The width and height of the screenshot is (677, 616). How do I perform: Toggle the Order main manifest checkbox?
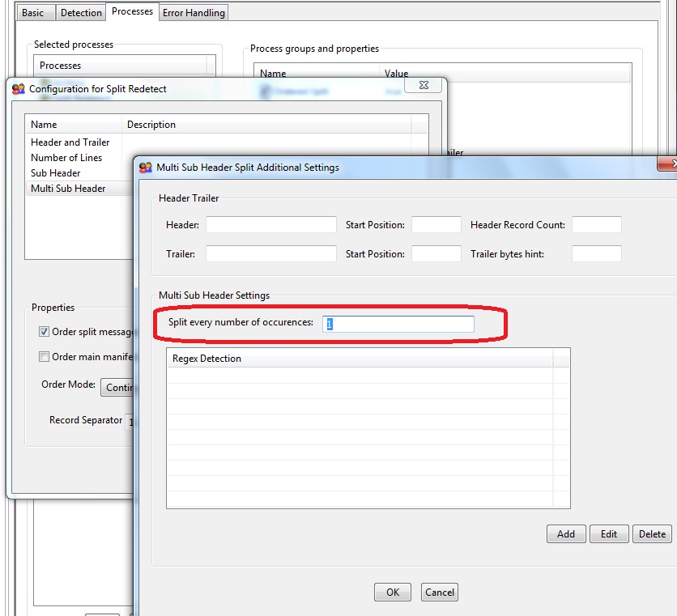(x=45, y=357)
